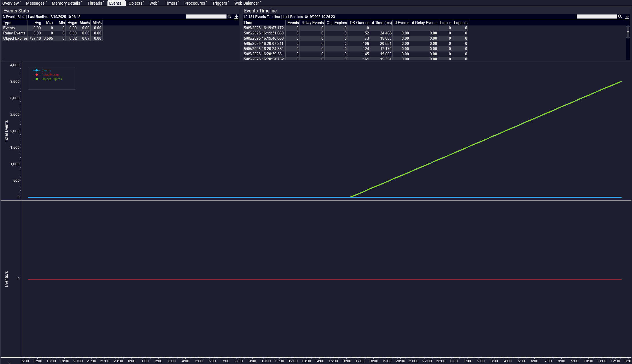The height and width of the screenshot is (364, 632).
Task: Select the Object Expires row in Events Stats
Action: pyautogui.click(x=15, y=38)
